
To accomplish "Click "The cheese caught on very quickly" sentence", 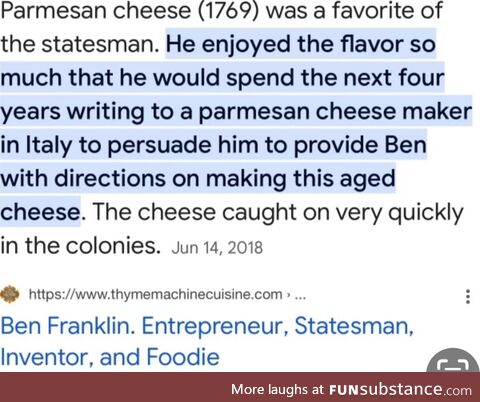I will point(278,212).
